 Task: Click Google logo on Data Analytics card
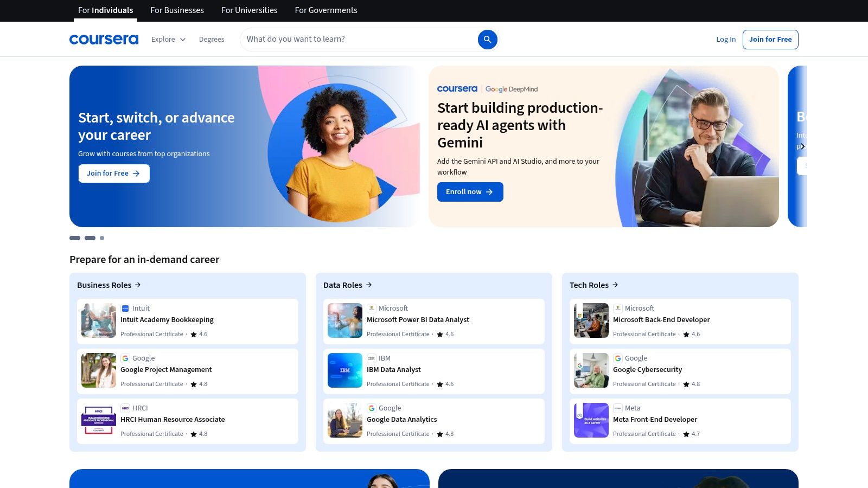[372, 408]
